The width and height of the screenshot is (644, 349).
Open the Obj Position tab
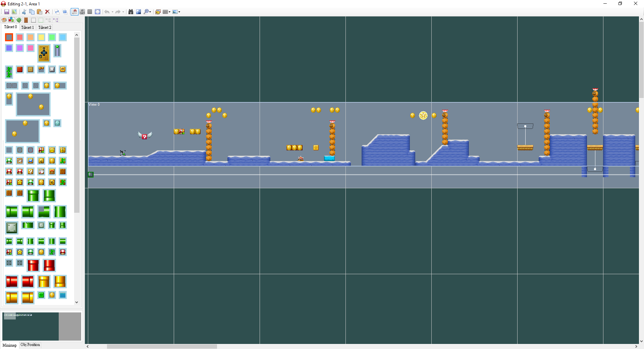tap(30, 345)
